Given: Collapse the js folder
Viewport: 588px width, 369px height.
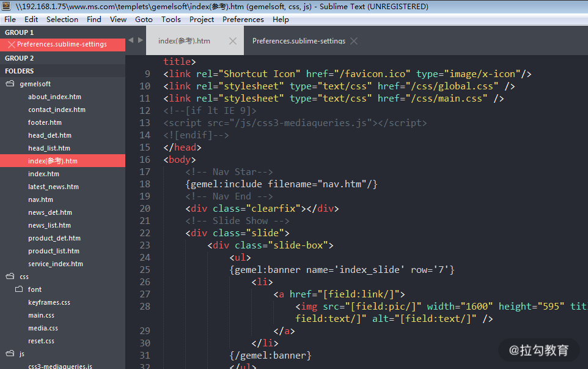Looking at the screenshot, I should click(10, 354).
